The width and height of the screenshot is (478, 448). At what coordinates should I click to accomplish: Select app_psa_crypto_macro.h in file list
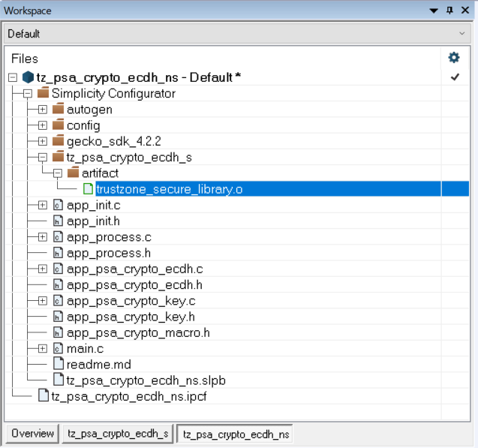137,332
